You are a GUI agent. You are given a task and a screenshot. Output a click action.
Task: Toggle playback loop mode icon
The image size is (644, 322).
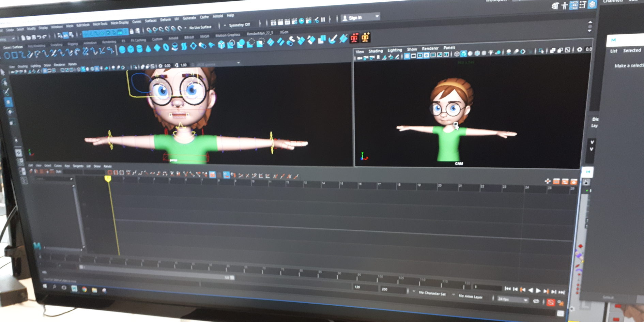[536, 302]
